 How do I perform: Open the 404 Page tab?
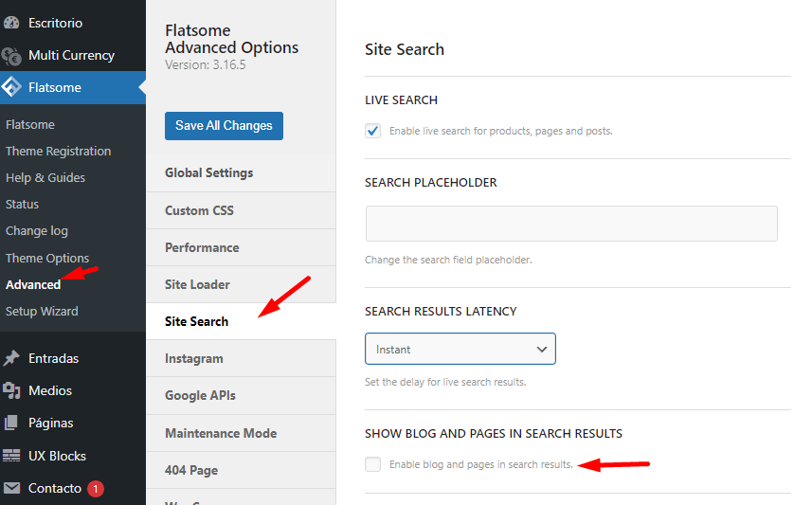pos(241,470)
